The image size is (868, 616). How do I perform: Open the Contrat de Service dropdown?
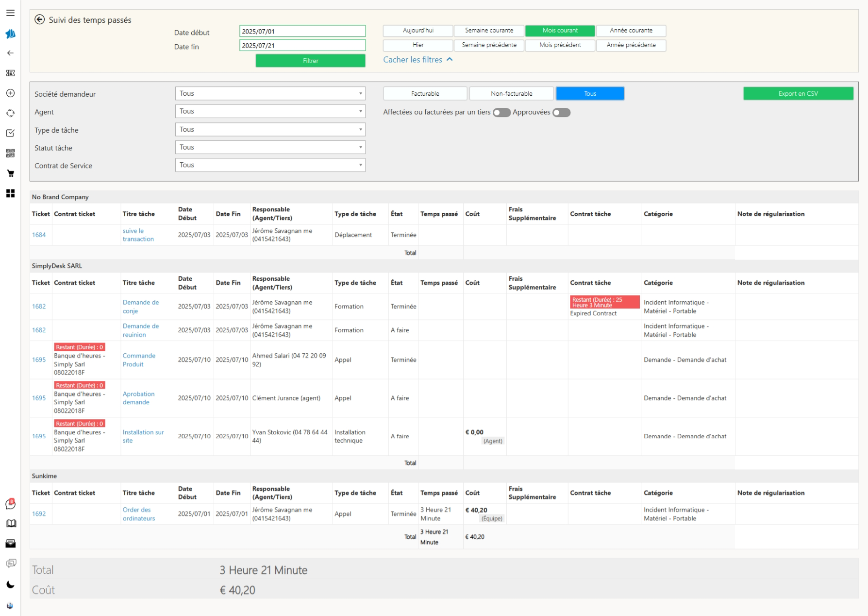pyautogui.click(x=270, y=165)
